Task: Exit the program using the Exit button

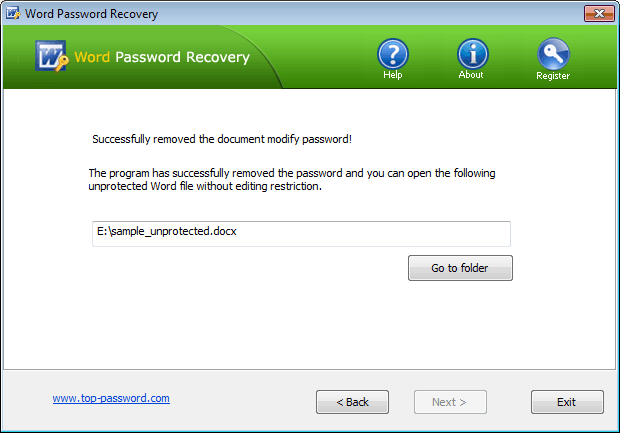Action: 567,402
